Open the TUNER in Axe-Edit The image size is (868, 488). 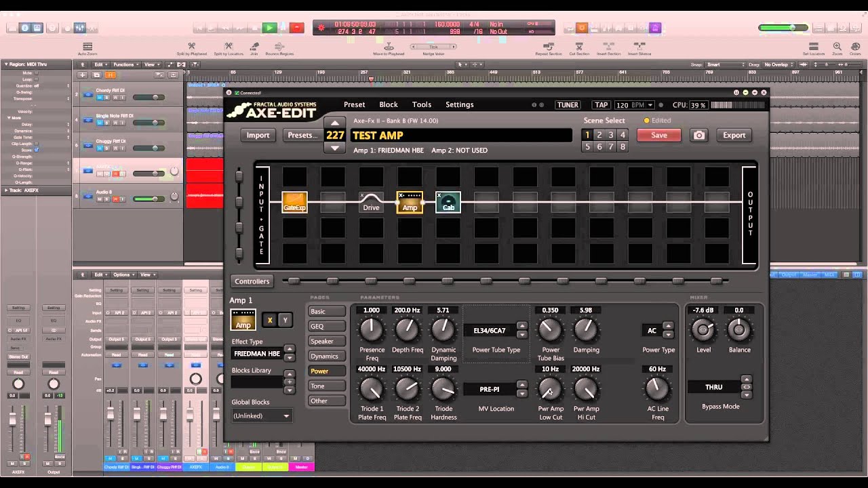point(568,105)
